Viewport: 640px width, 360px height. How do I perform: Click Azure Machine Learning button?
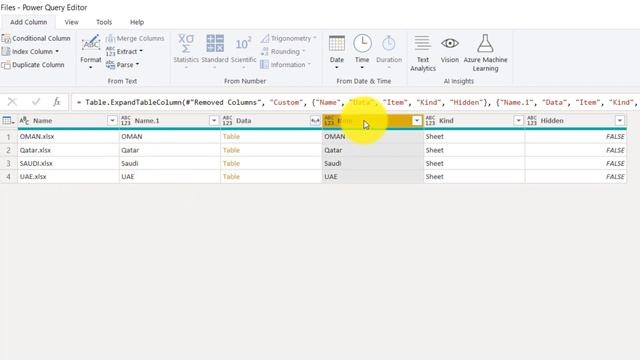point(485,53)
